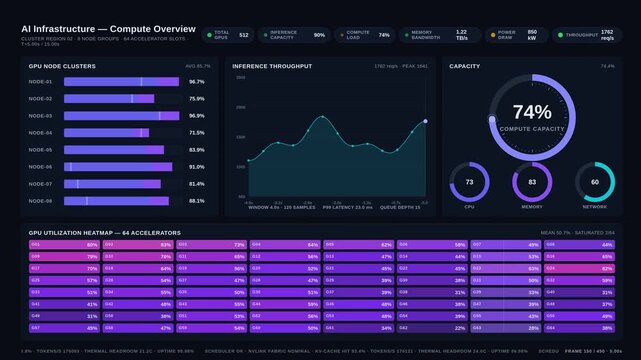Click the Window 4.0s 120 samples label

click(282, 208)
